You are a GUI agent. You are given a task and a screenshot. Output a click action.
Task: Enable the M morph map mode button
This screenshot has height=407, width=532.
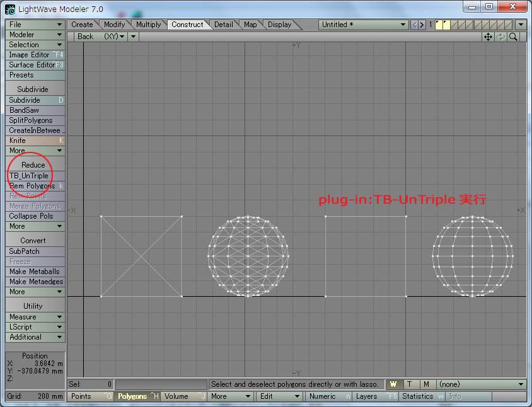coord(427,384)
